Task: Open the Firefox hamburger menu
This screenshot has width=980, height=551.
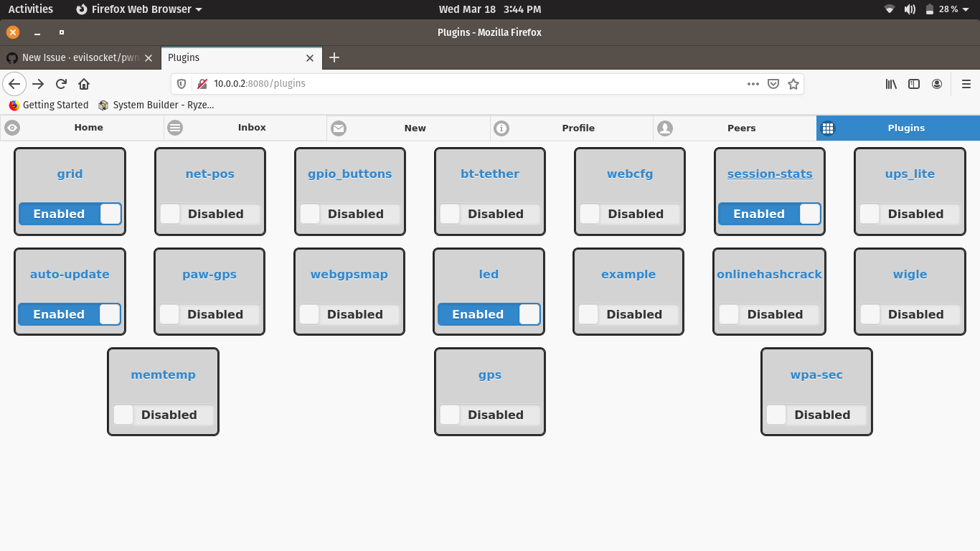Action: click(966, 83)
